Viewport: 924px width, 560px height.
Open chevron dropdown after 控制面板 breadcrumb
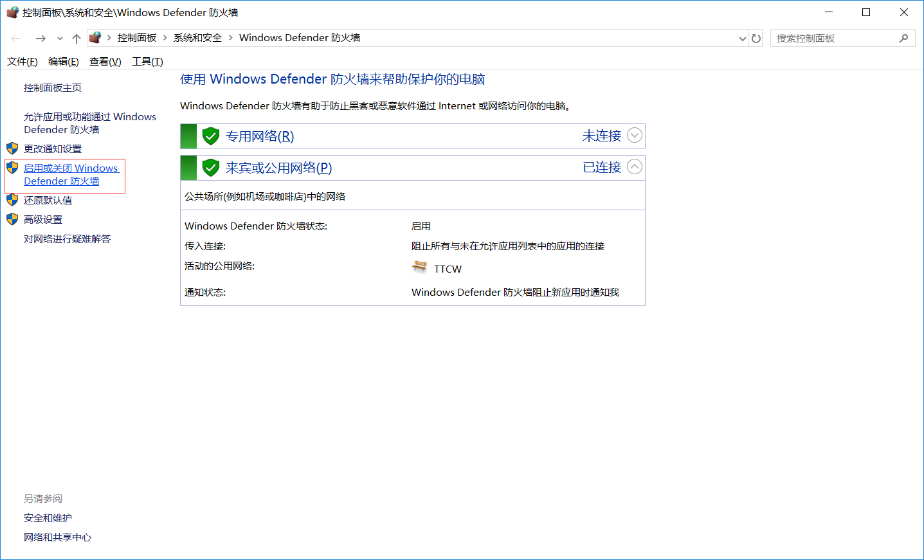[165, 38]
